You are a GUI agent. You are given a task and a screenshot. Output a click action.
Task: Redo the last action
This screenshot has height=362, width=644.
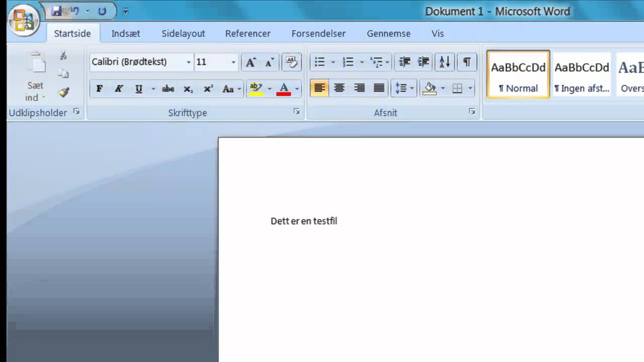coord(102,11)
